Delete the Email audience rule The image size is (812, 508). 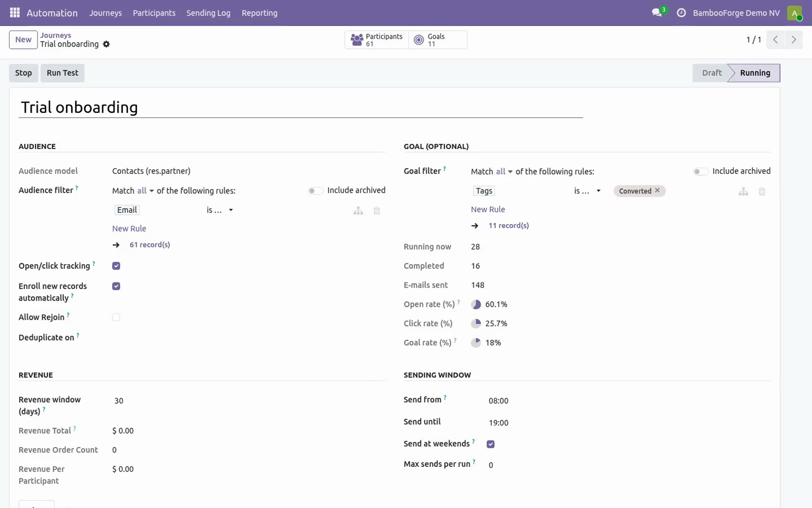pos(377,210)
